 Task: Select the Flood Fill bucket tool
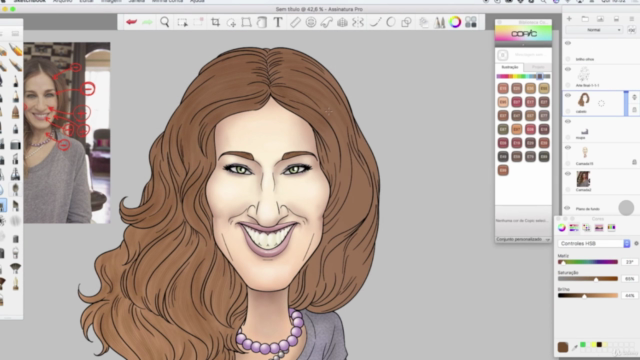click(x=262, y=22)
